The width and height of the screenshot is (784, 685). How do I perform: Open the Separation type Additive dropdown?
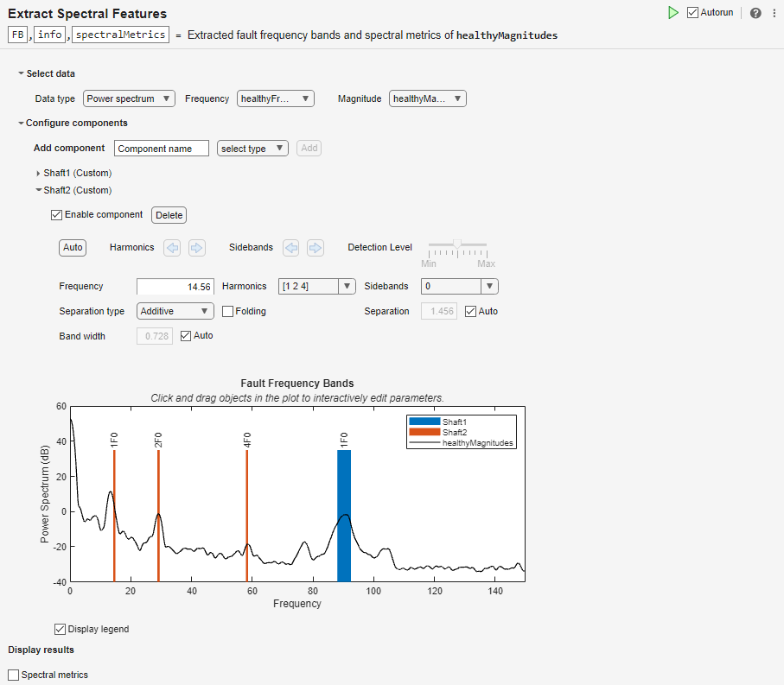[x=175, y=311]
